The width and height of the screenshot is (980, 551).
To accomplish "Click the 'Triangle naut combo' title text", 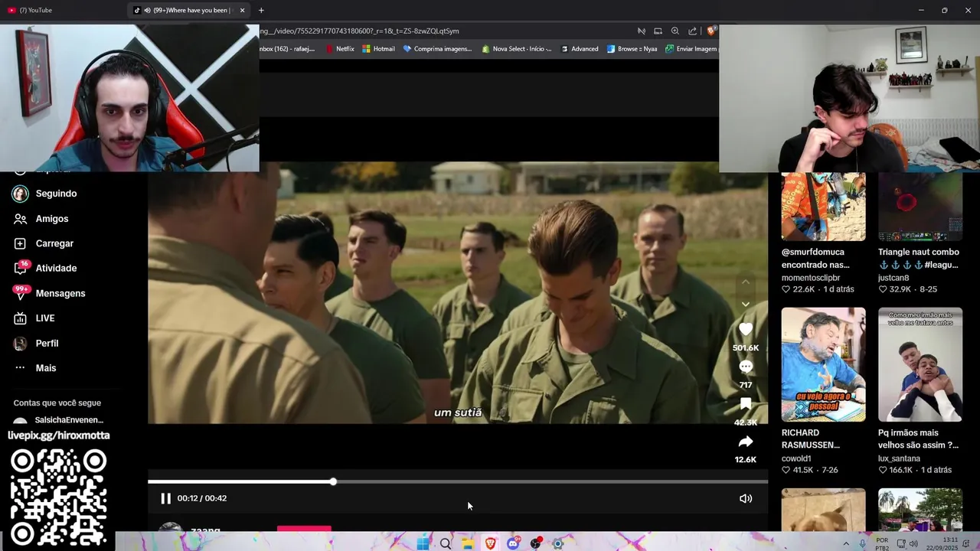I will [x=919, y=252].
